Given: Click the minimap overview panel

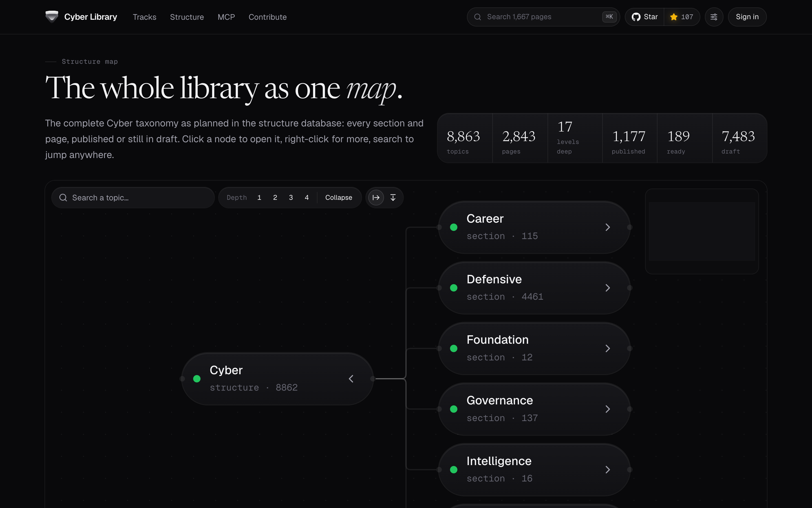Looking at the screenshot, I should pos(701,231).
